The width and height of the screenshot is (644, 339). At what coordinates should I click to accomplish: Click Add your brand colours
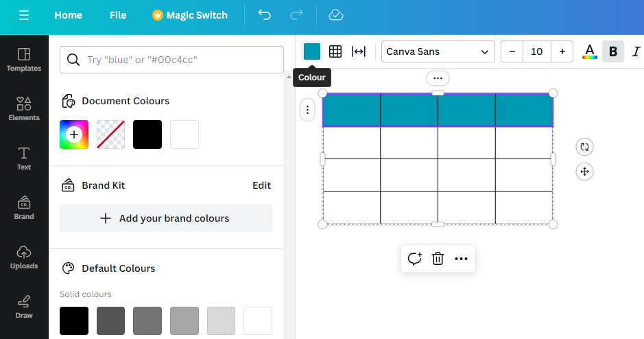[x=166, y=218]
